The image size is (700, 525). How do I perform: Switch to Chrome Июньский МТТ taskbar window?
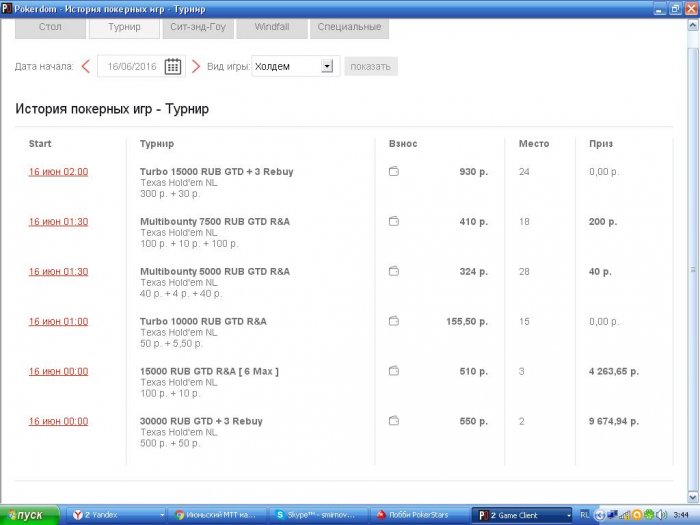click(x=218, y=515)
